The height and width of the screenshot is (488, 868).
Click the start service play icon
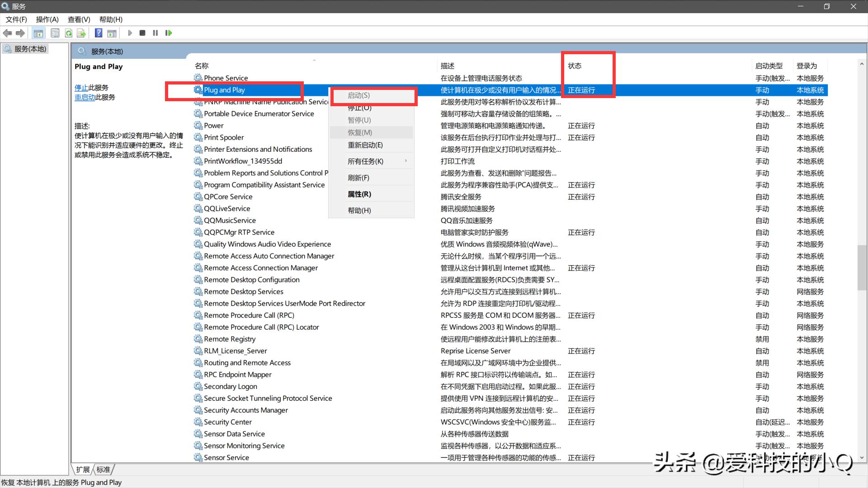pos(130,33)
